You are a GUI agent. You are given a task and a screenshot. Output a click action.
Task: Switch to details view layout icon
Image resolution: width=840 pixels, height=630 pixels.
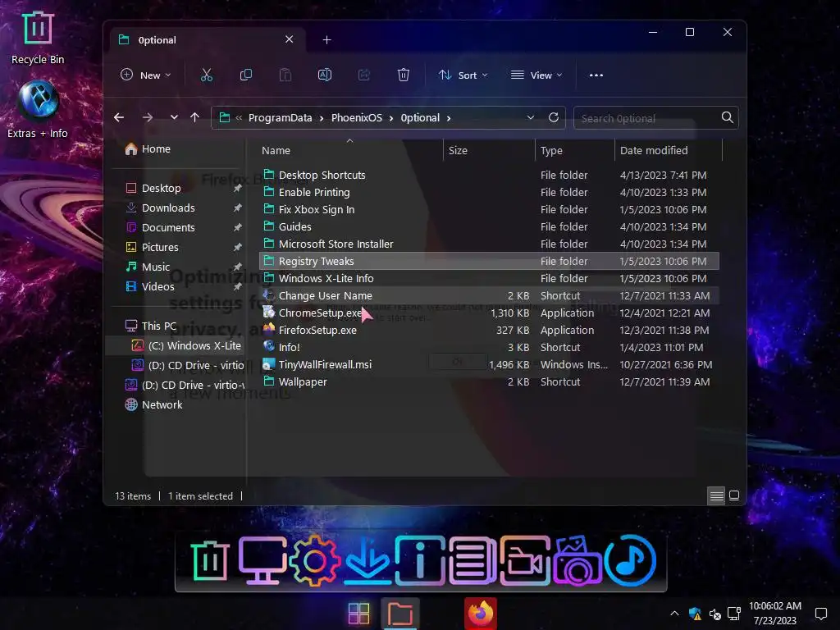[x=716, y=495]
